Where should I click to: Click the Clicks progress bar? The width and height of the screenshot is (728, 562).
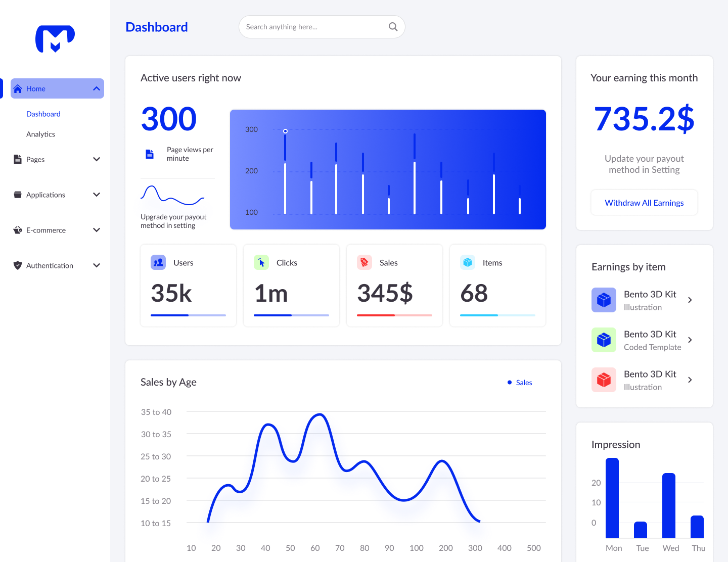[x=291, y=315]
